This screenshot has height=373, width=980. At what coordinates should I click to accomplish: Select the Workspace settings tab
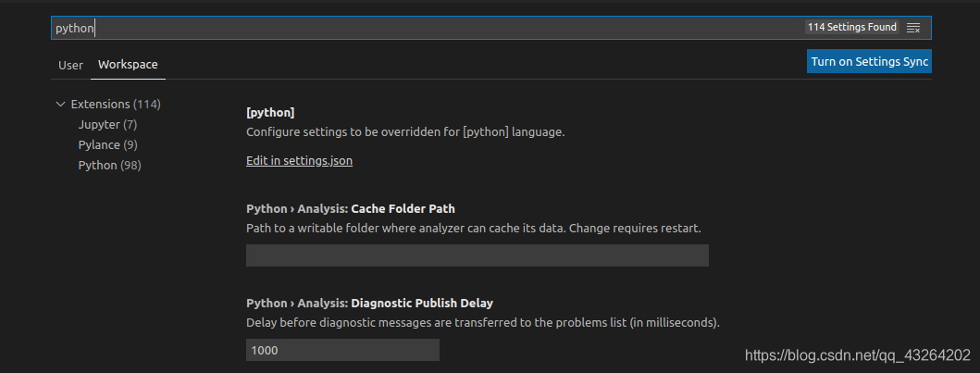tap(128, 65)
